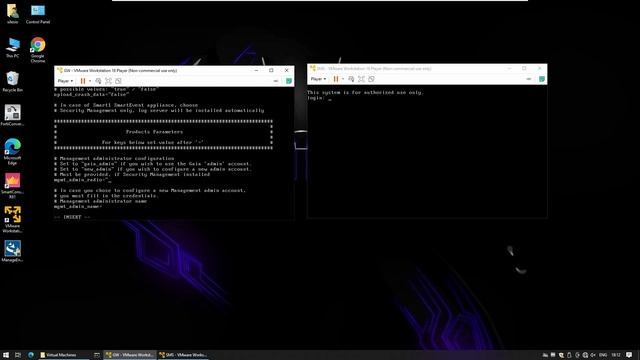The image size is (640, 360).
Task: Open Task View from the taskbar
Action: pyautogui.click(x=18, y=355)
